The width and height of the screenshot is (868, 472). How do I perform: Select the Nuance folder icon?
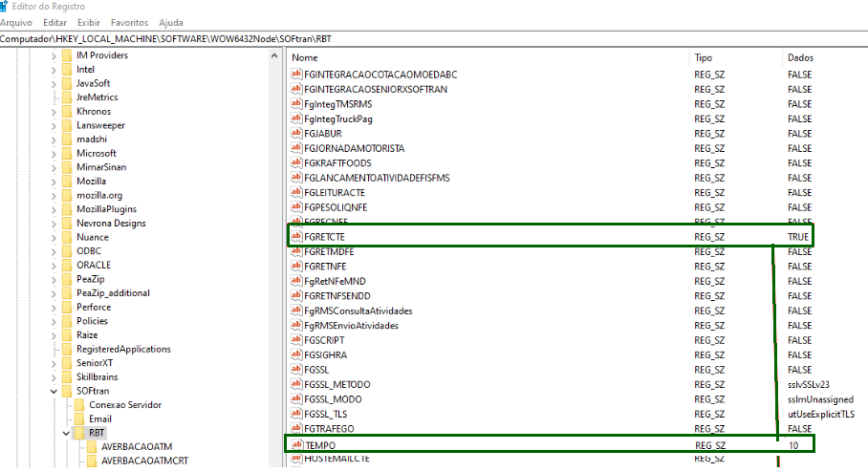(67, 237)
